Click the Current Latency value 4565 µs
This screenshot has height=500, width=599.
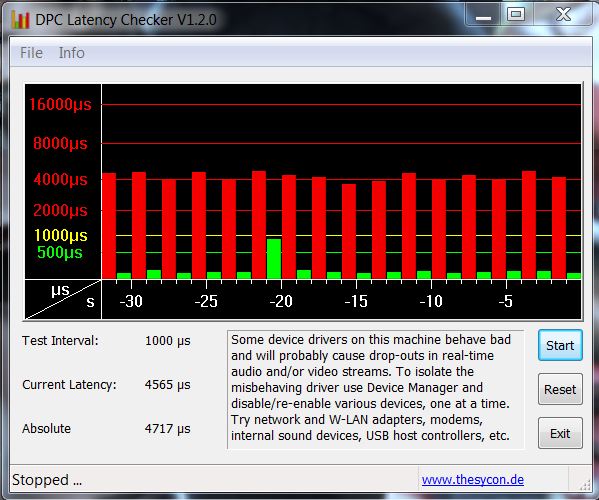click(x=168, y=385)
